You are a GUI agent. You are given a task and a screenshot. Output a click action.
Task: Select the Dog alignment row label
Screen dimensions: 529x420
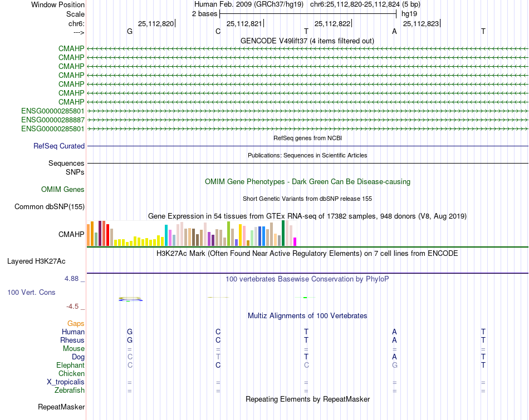(x=78, y=357)
